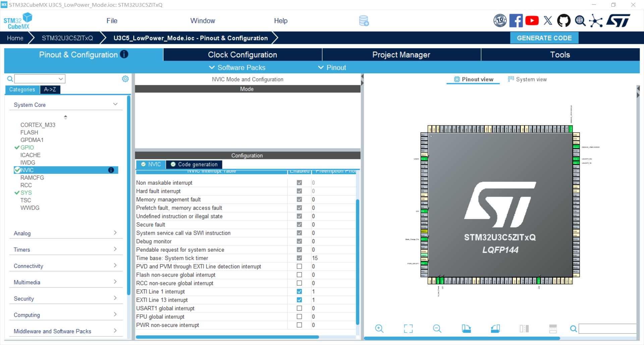This screenshot has height=345, width=644.
Task: Select GPIO in System Core list
Action: [27, 147]
